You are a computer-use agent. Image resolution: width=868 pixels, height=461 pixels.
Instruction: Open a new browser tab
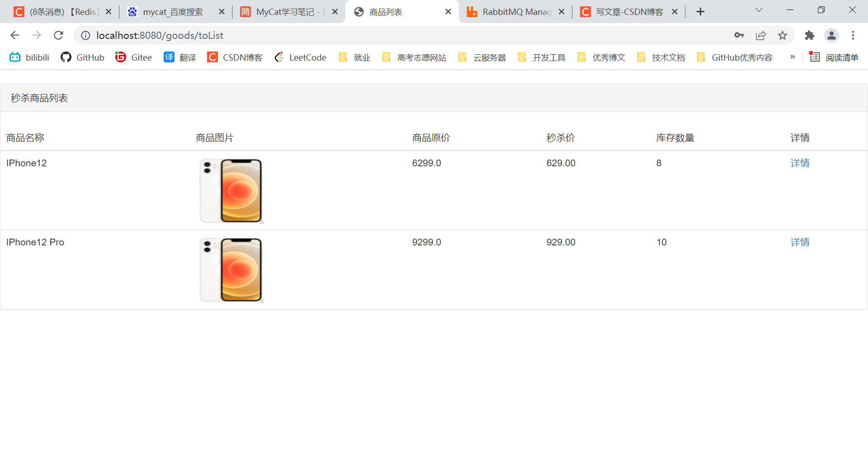pyautogui.click(x=700, y=12)
